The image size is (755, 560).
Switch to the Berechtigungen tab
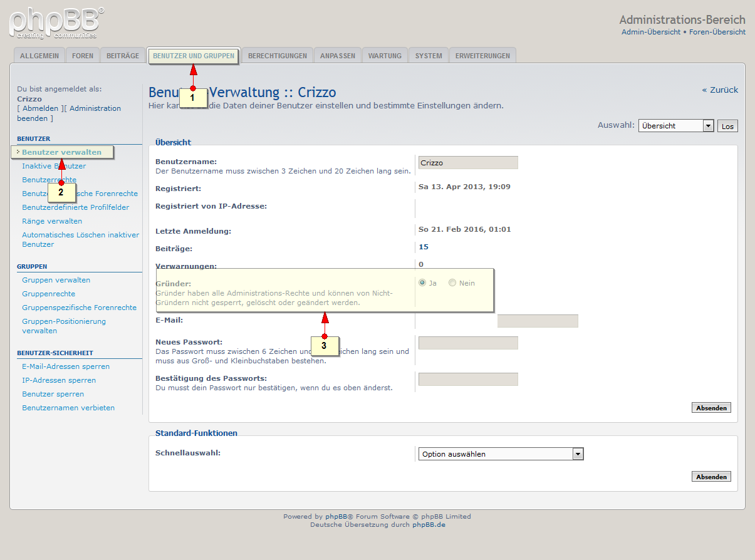point(277,56)
